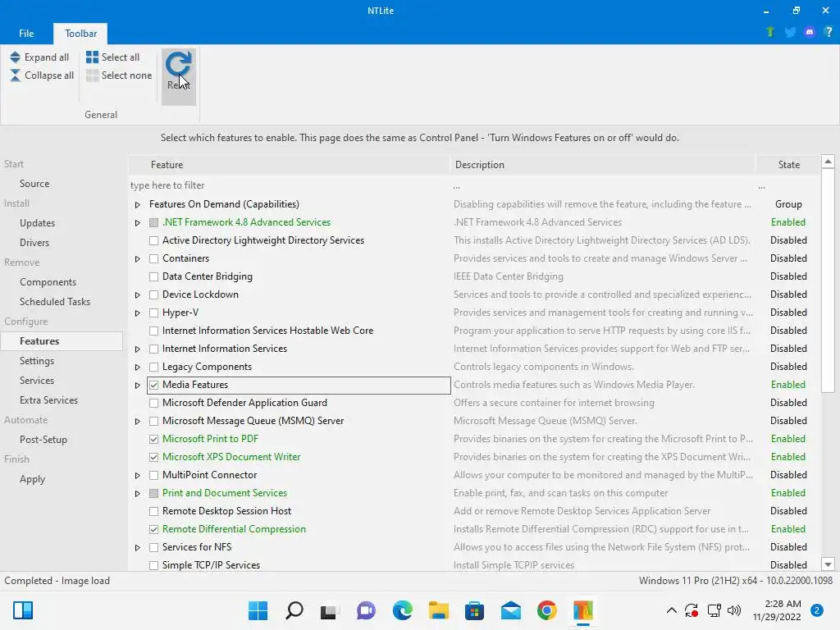The width and height of the screenshot is (840, 630).
Task: Expand the MultiPoint Connector node
Action: coord(138,476)
